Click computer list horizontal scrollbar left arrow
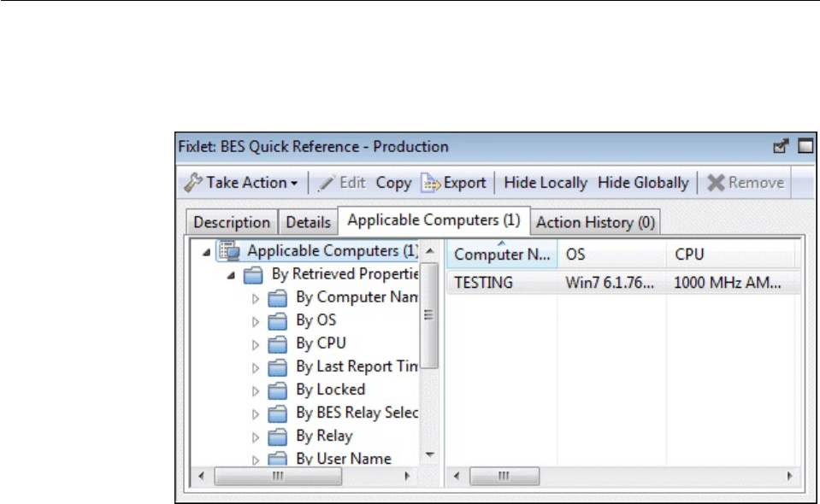 [457, 476]
